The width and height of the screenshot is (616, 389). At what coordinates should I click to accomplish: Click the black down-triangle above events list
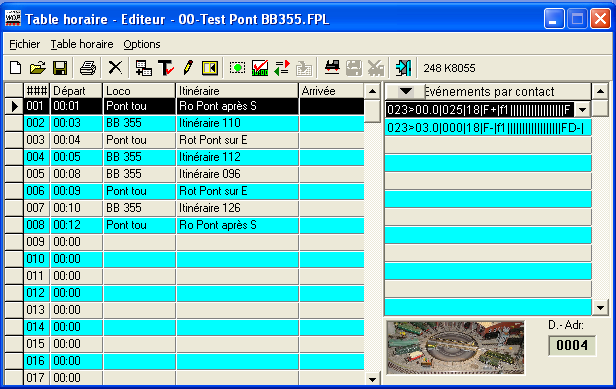coord(405,92)
